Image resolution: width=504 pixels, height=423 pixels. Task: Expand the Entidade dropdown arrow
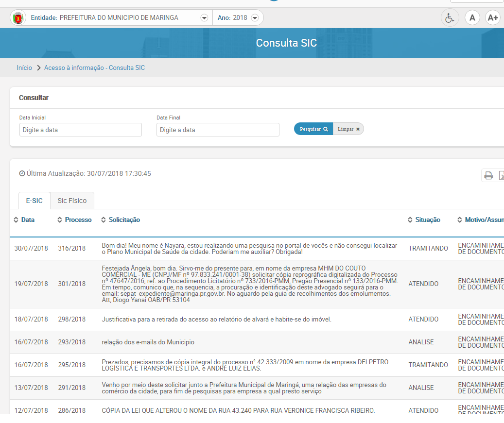[x=204, y=18]
